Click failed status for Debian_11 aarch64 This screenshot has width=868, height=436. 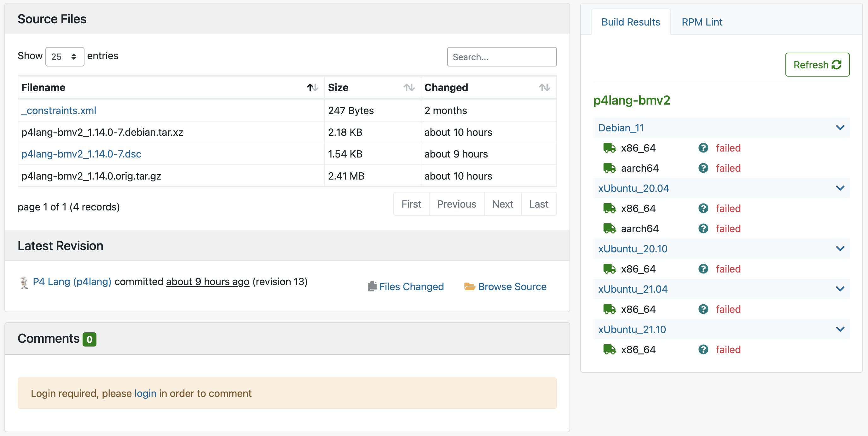728,168
